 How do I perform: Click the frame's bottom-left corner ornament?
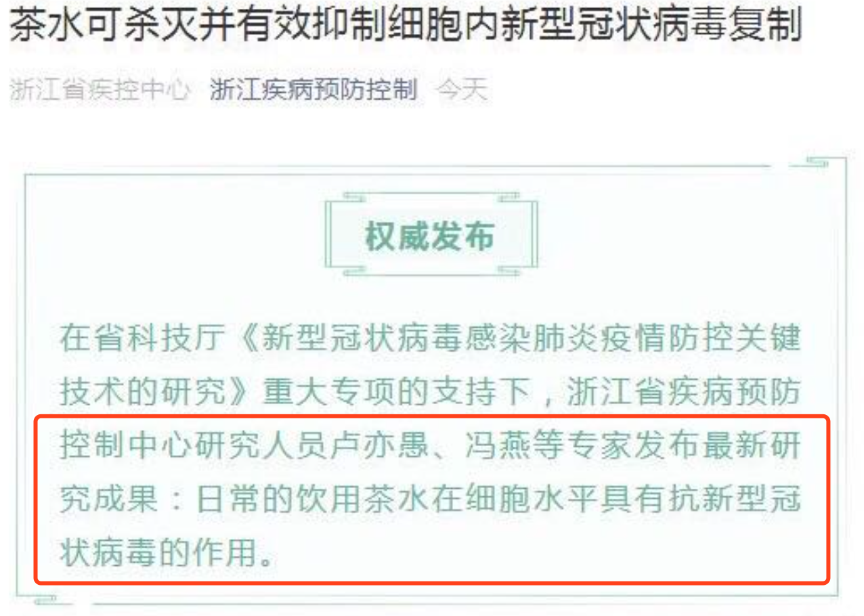[42, 600]
